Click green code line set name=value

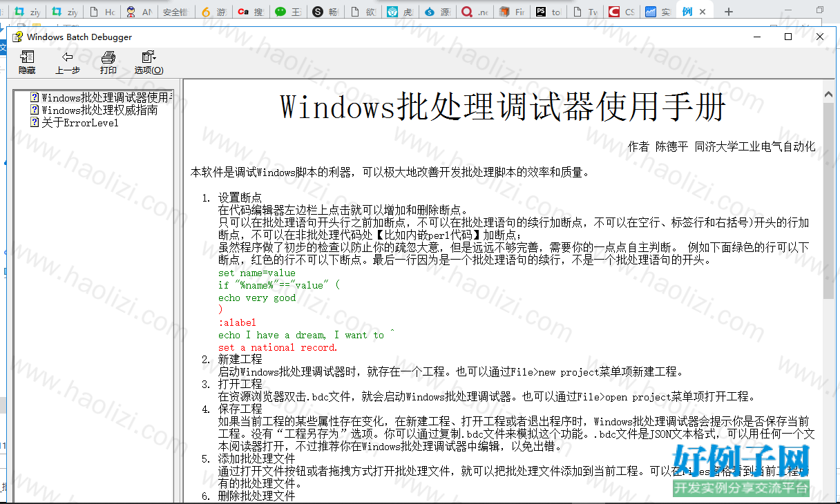coord(257,273)
